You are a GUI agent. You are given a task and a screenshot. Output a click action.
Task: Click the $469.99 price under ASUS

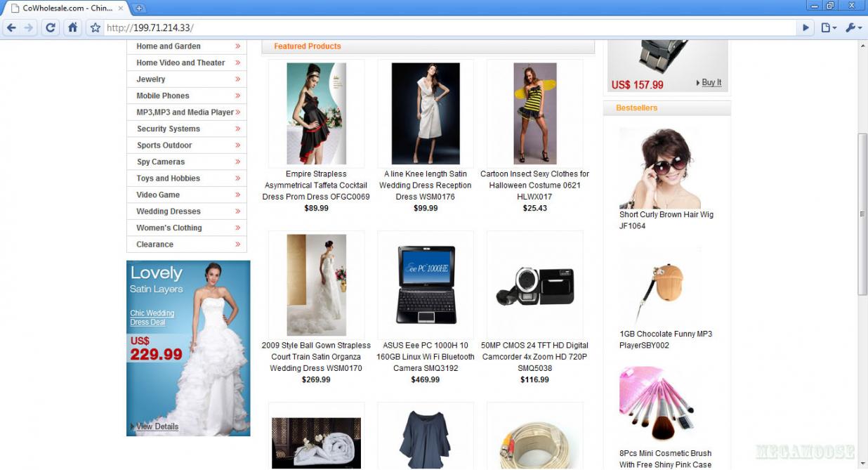click(426, 379)
